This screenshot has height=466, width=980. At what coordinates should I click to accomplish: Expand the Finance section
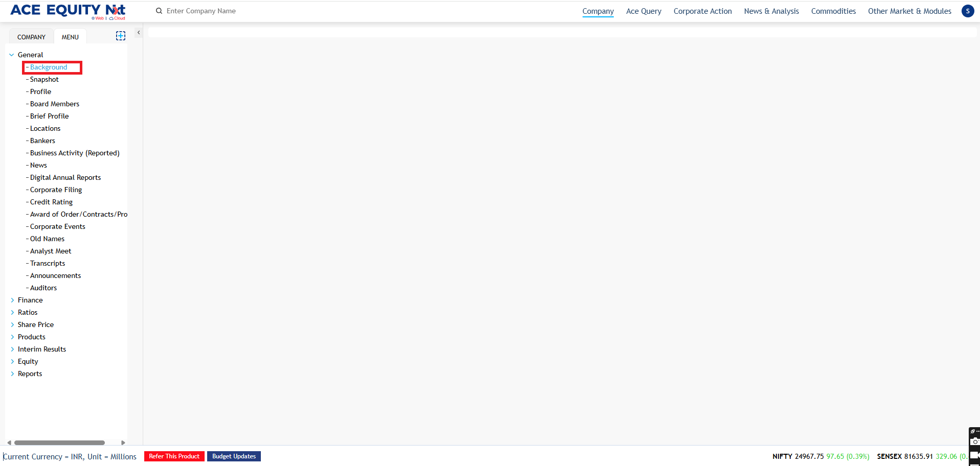point(12,300)
